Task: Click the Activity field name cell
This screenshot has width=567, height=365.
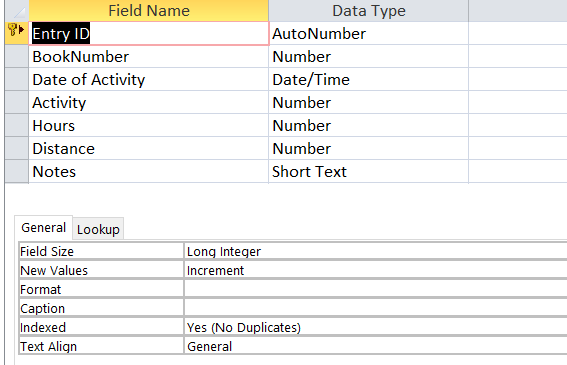Action: (x=149, y=103)
